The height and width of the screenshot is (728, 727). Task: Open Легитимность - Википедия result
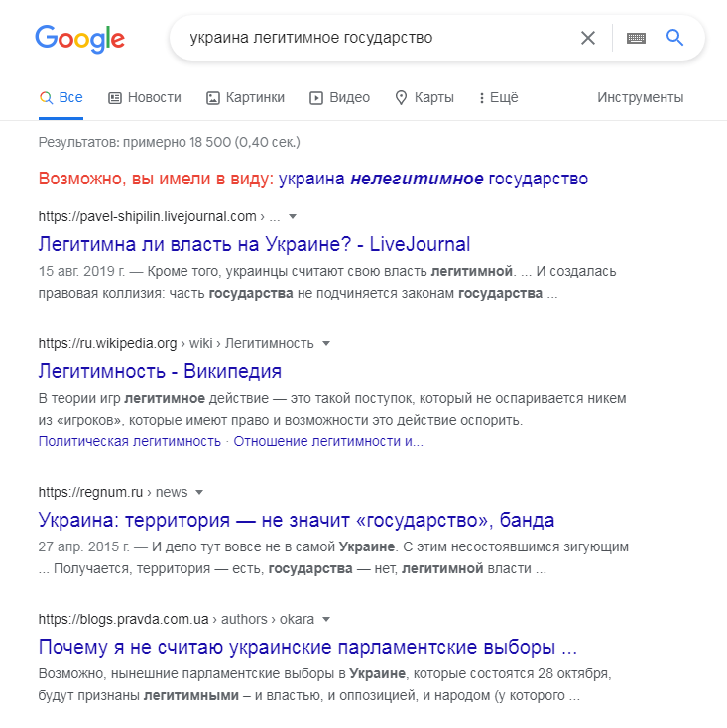160,371
